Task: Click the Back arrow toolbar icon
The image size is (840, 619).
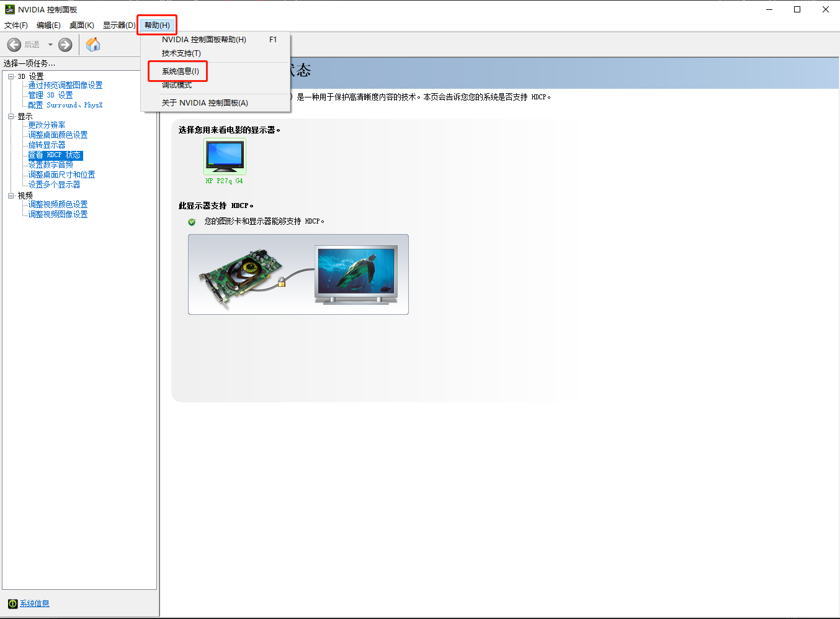Action: (x=14, y=45)
